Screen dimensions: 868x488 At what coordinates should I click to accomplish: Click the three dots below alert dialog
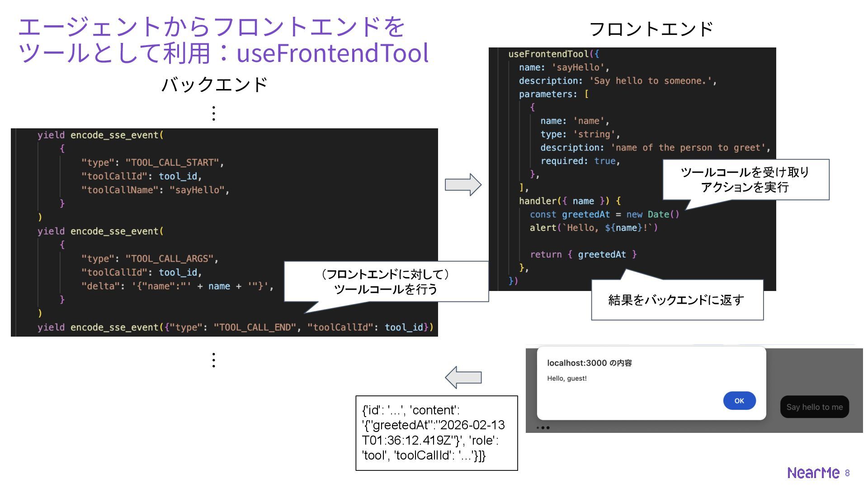(543, 427)
